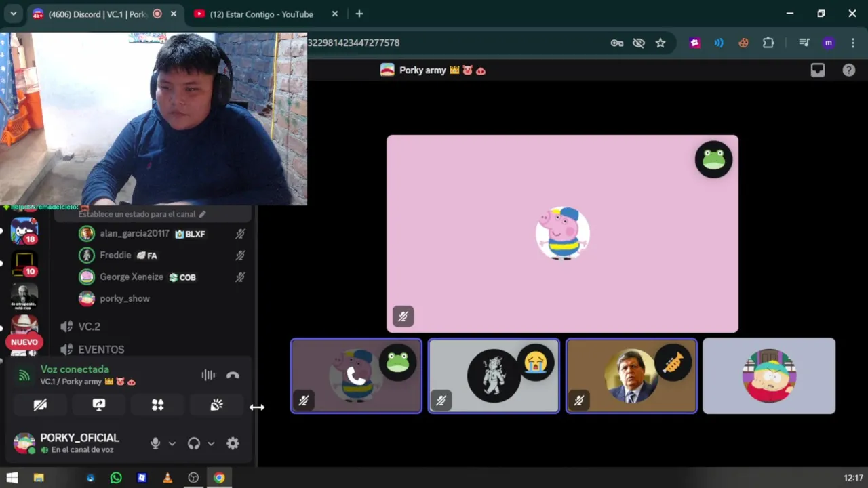Disconnect from voice with the hang-up icon
The height and width of the screenshot is (488, 868).
tap(233, 375)
